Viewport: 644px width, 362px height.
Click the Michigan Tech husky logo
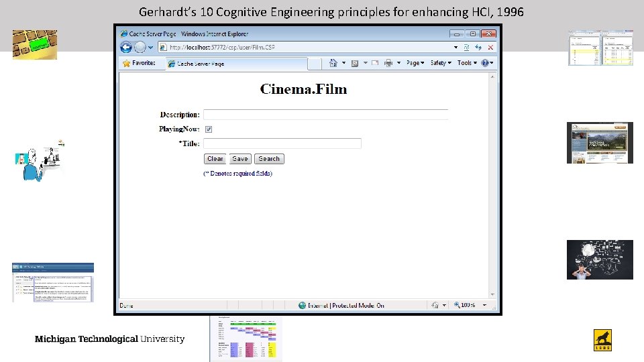tap(602, 341)
